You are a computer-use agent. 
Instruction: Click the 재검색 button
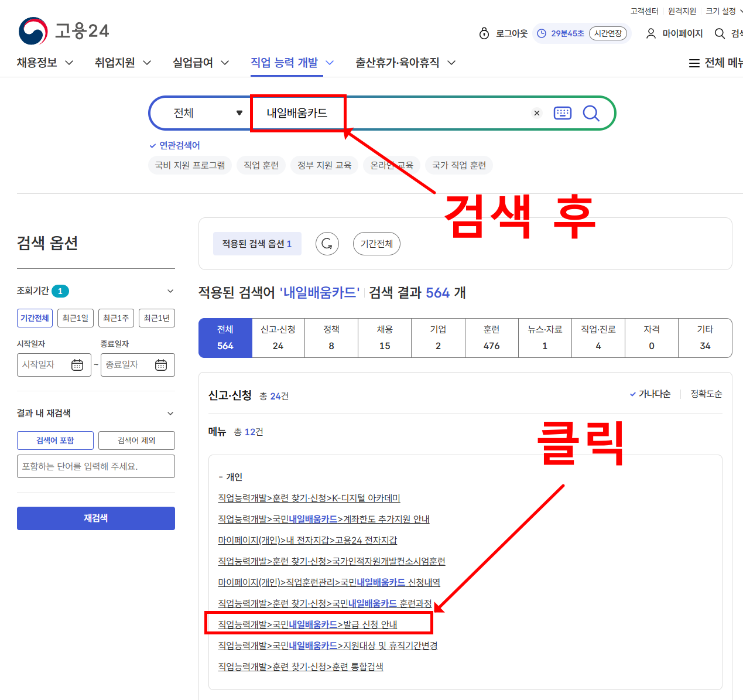[x=95, y=518]
